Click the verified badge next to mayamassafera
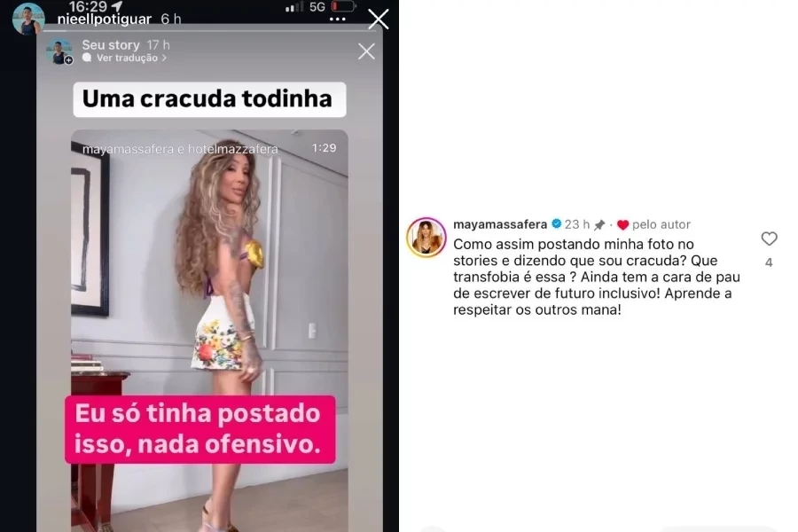 click(x=556, y=224)
